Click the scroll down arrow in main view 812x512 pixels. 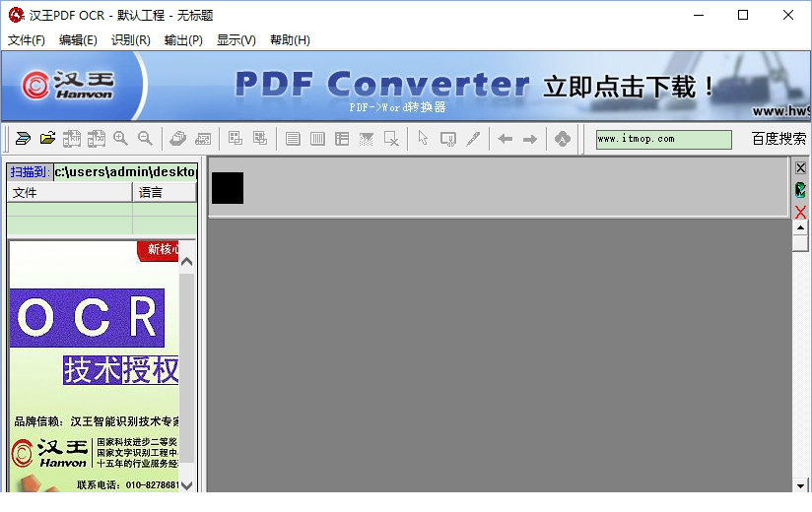800,485
